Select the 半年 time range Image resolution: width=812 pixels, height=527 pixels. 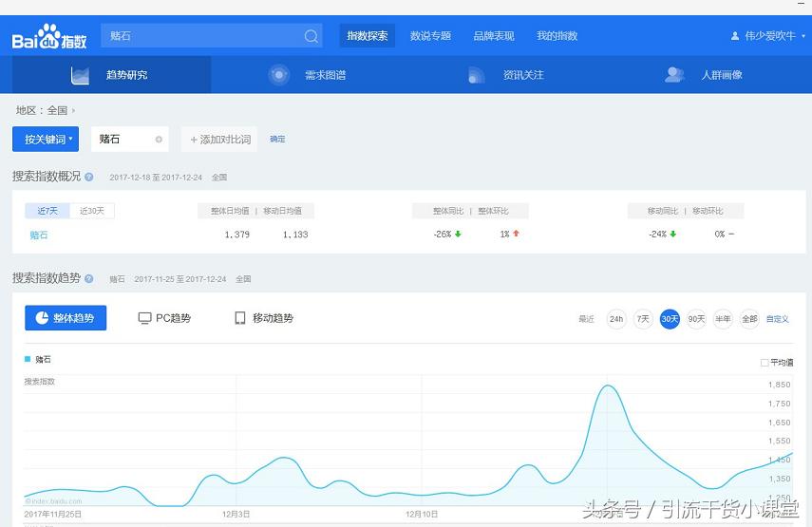[723, 319]
